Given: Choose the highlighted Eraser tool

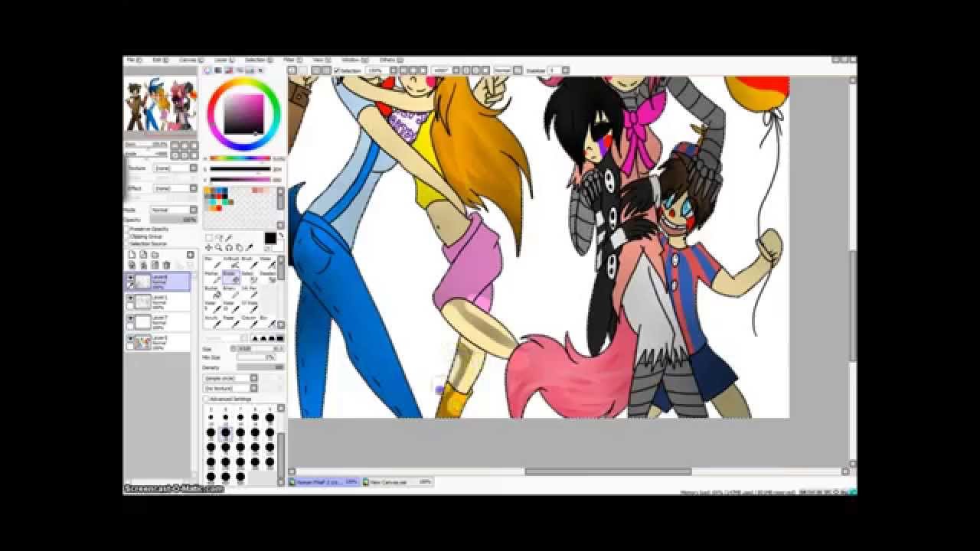Looking at the screenshot, I should [230, 278].
